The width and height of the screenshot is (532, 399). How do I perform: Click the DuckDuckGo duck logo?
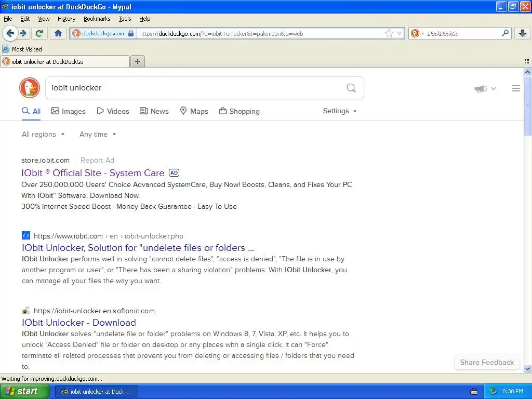(x=30, y=88)
